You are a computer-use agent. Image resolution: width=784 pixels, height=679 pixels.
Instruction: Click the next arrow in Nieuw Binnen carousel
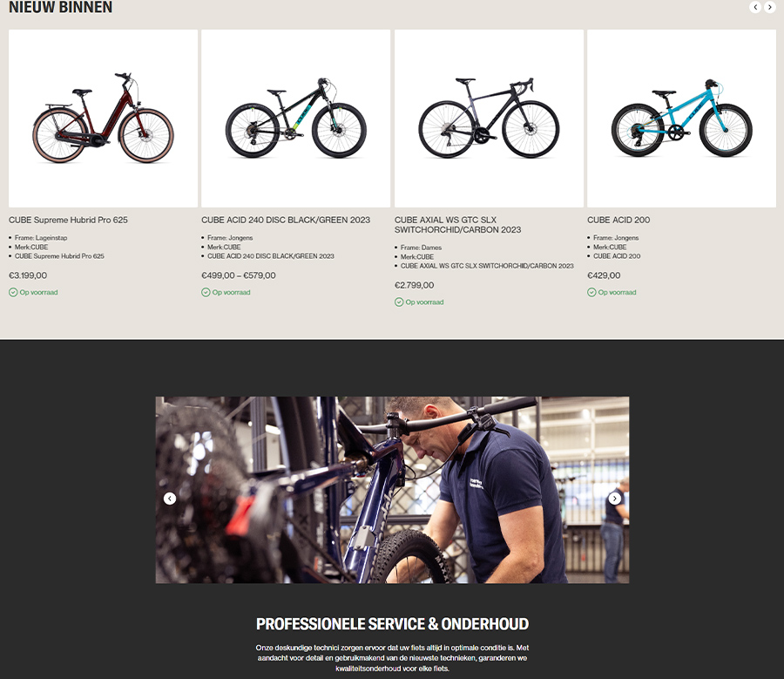769,7
